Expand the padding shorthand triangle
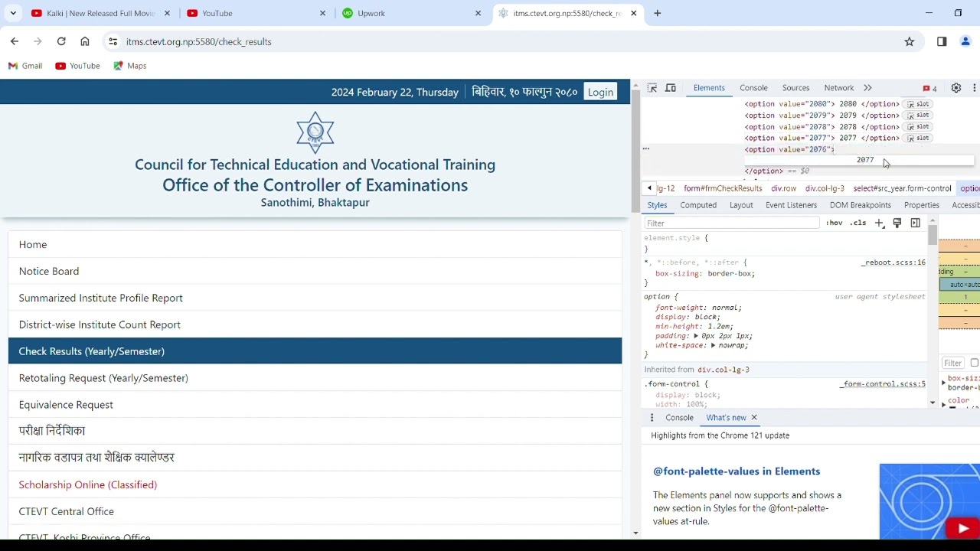Image resolution: width=980 pixels, height=551 pixels. [697, 336]
